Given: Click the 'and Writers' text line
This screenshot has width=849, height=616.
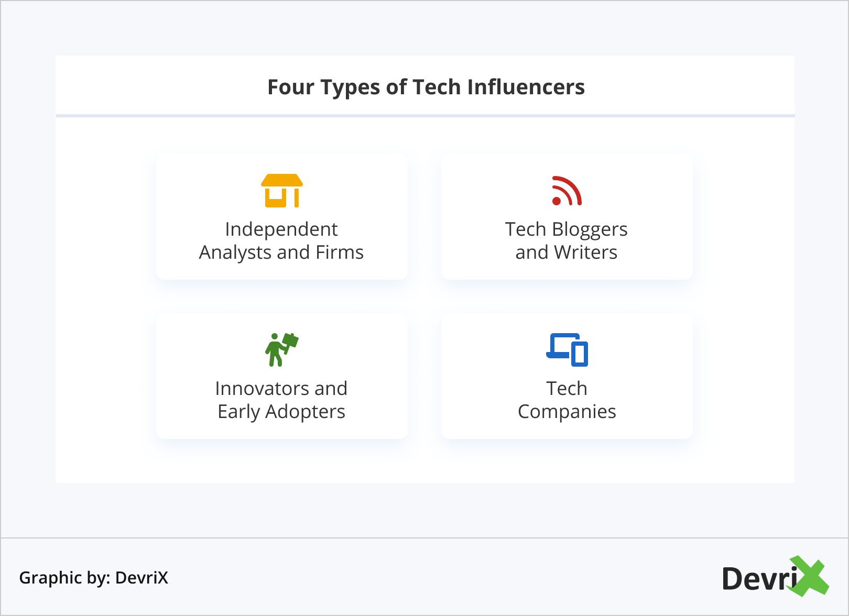Looking at the screenshot, I should pyautogui.click(x=567, y=252).
